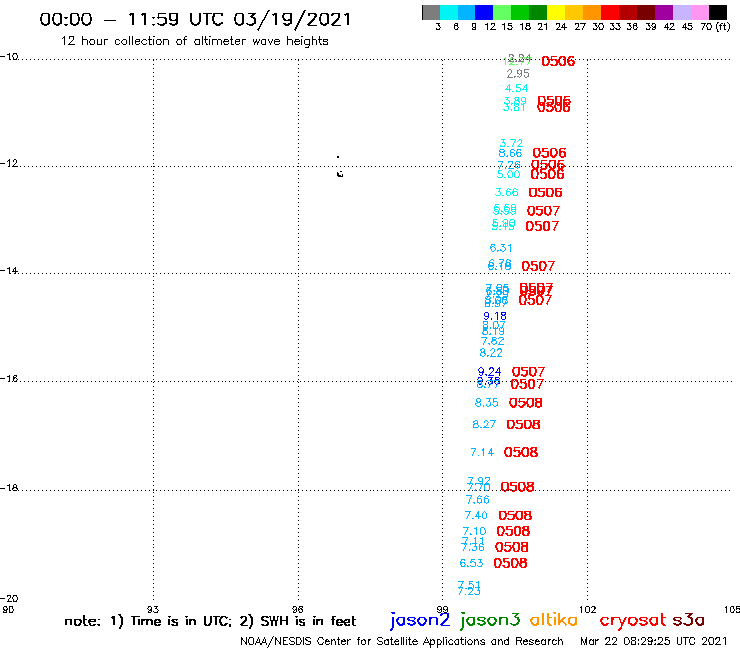Select the latitude axis label '-14'
The height and width of the screenshot is (650, 740).
click(9, 270)
